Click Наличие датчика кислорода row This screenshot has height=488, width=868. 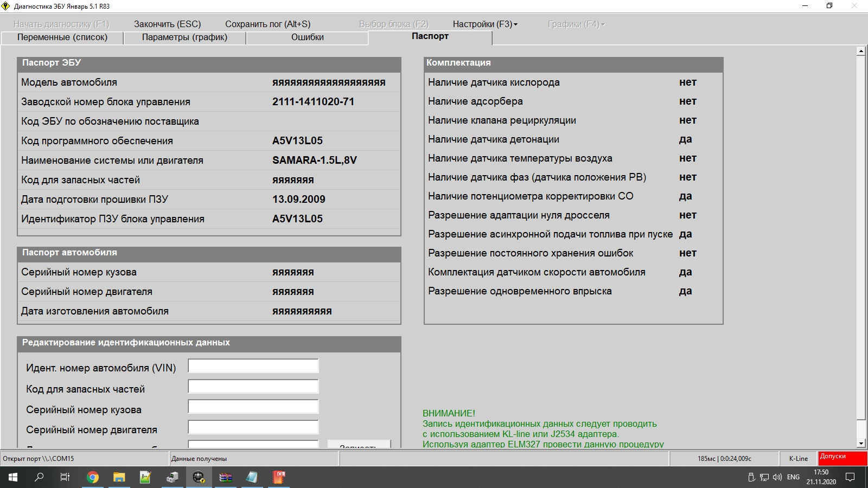pos(573,82)
